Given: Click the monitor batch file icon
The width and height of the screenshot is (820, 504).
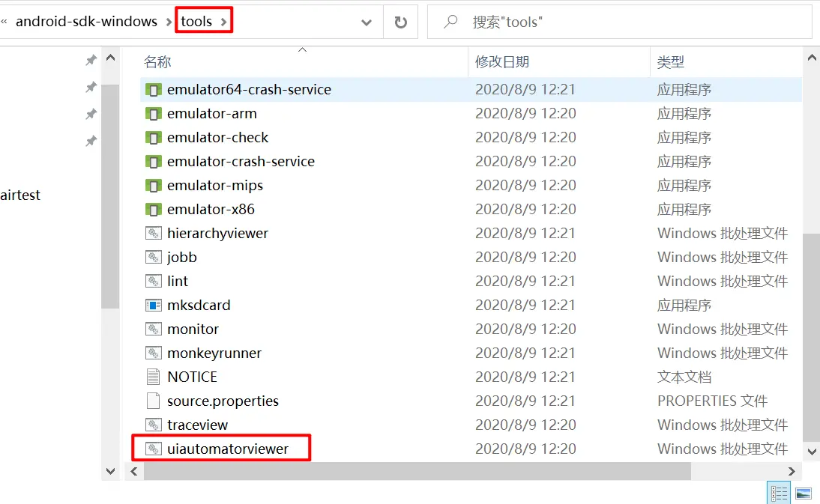Looking at the screenshot, I should [x=154, y=329].
